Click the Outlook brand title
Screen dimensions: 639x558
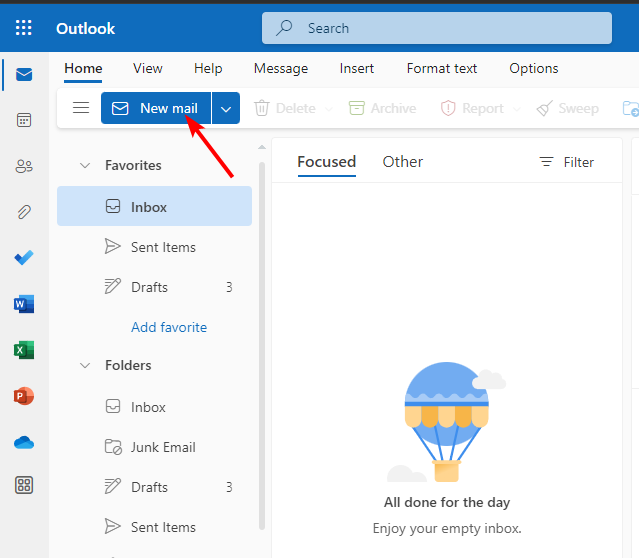click(x=85, y=29)
